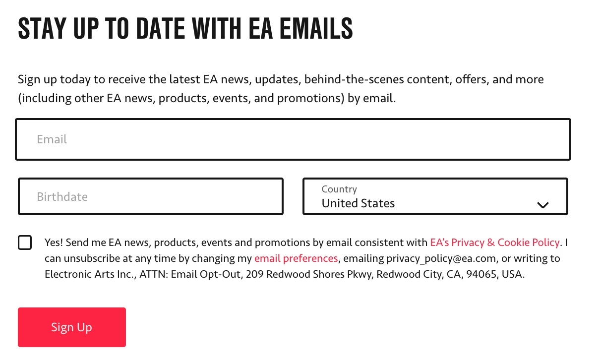Check the box agreeing to receive EA news

tap(25, 243)
